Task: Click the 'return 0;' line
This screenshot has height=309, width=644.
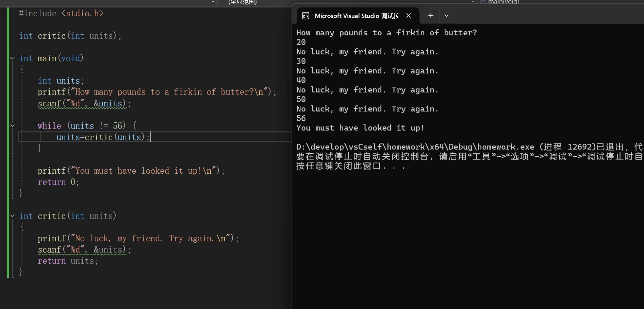Action: point(58,182)
